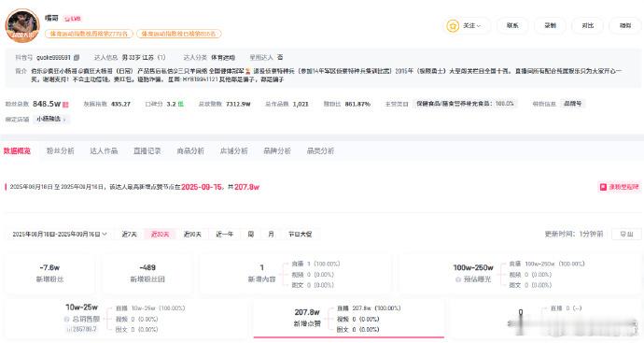Click the LV6 level badge

[x=73, y=19]
